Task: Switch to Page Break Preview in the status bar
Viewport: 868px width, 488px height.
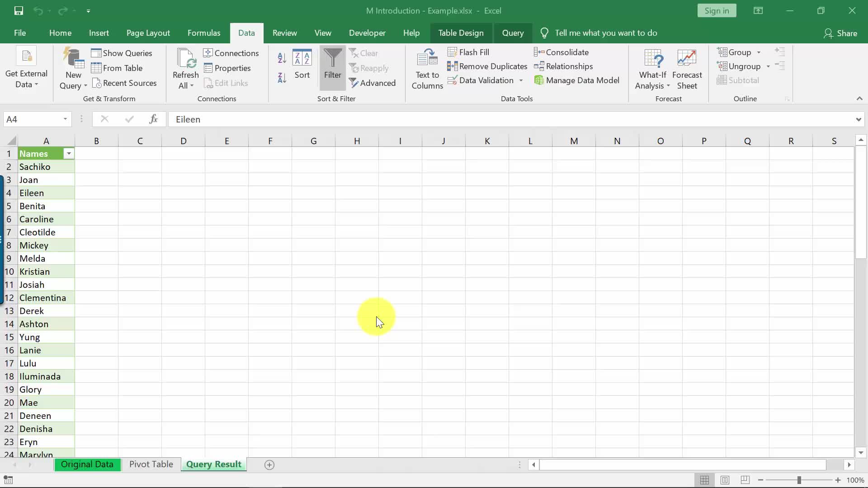Action: [745, 480]
